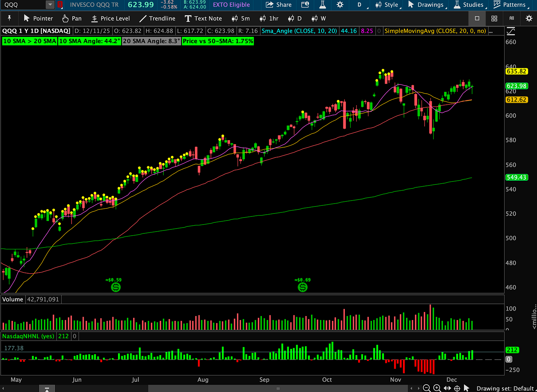Switch chart to W weekly timeframe
This screenshot has width=537, height=392.
tap(319, 18)
